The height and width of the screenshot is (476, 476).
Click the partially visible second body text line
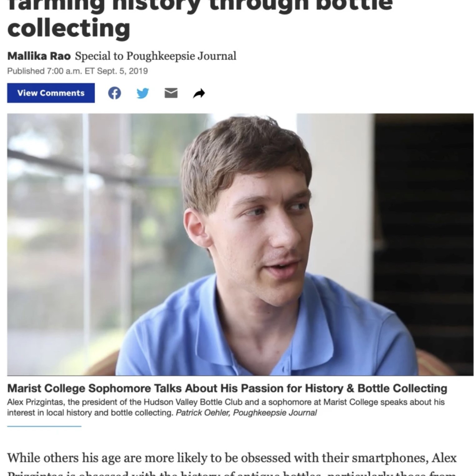232,473
